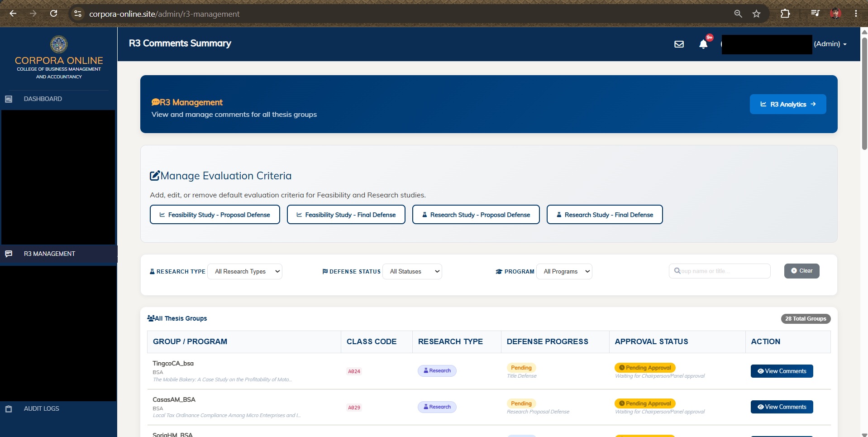Click the group name search field
Viewport: 868px width, 437px height.
click(x=720, y=271)
